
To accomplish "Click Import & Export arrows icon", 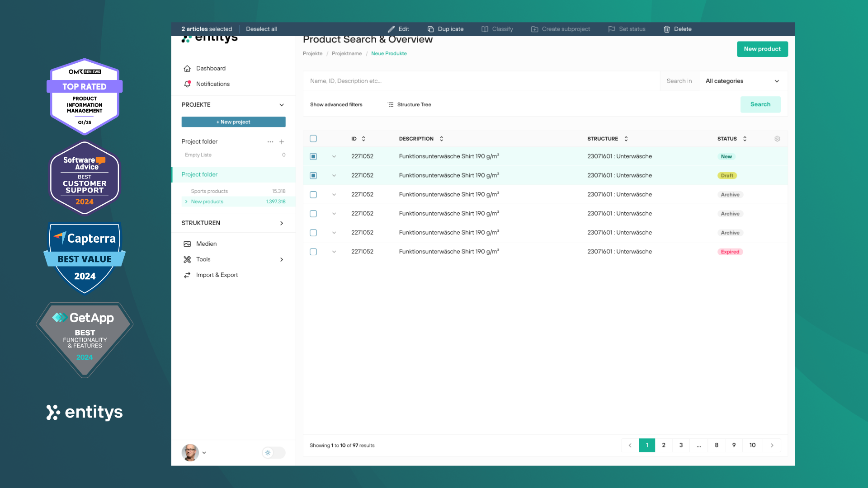I will (187, 275).
